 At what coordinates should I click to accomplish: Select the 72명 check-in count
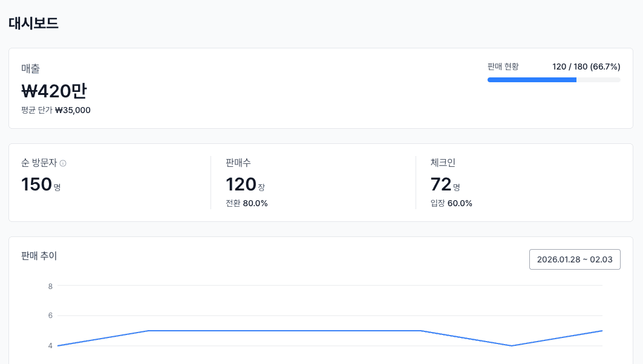[x=445, y=184]
